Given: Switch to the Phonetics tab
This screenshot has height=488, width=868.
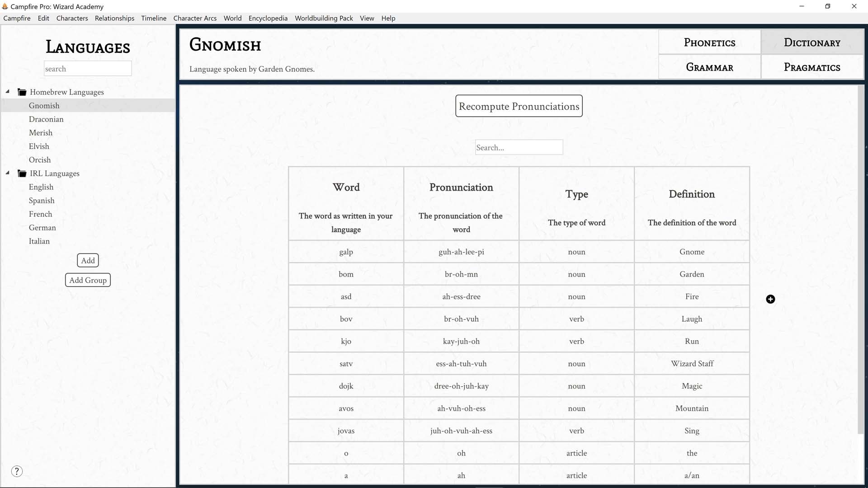Looking at the screenshot, I should click(709, 42).
